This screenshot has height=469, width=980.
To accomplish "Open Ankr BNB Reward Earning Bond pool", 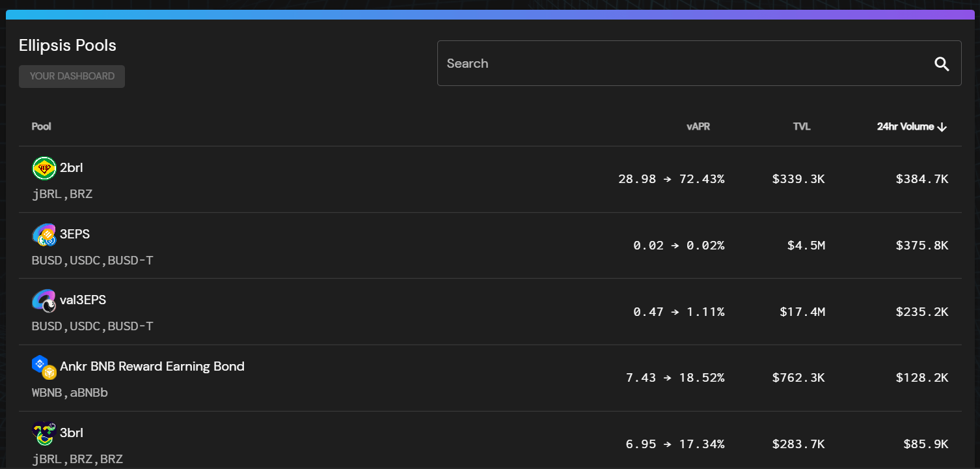I will click(x=152, y=366).
